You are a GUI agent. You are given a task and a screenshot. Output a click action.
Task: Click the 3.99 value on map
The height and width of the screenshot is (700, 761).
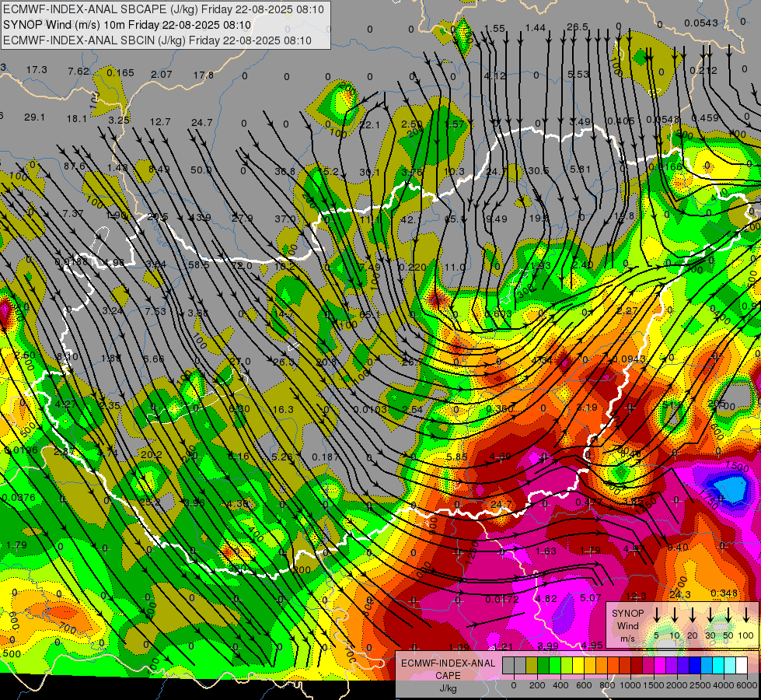tap(548, 646)
